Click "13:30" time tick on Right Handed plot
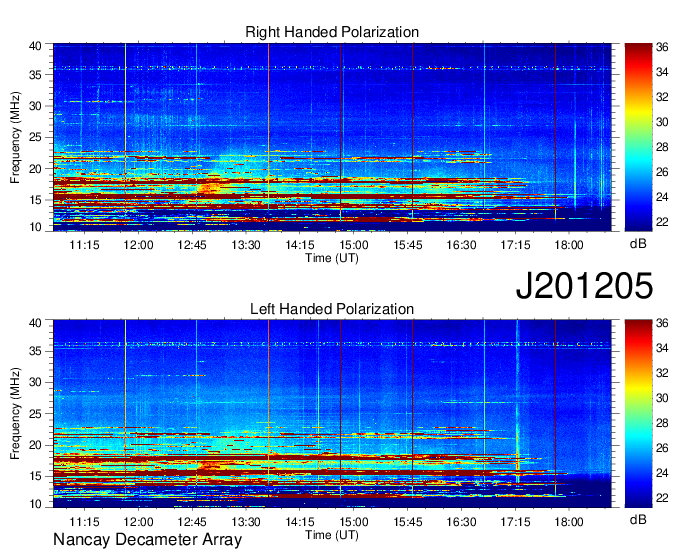The width and height of the screenshot is (680, 552). coord(246,245)
